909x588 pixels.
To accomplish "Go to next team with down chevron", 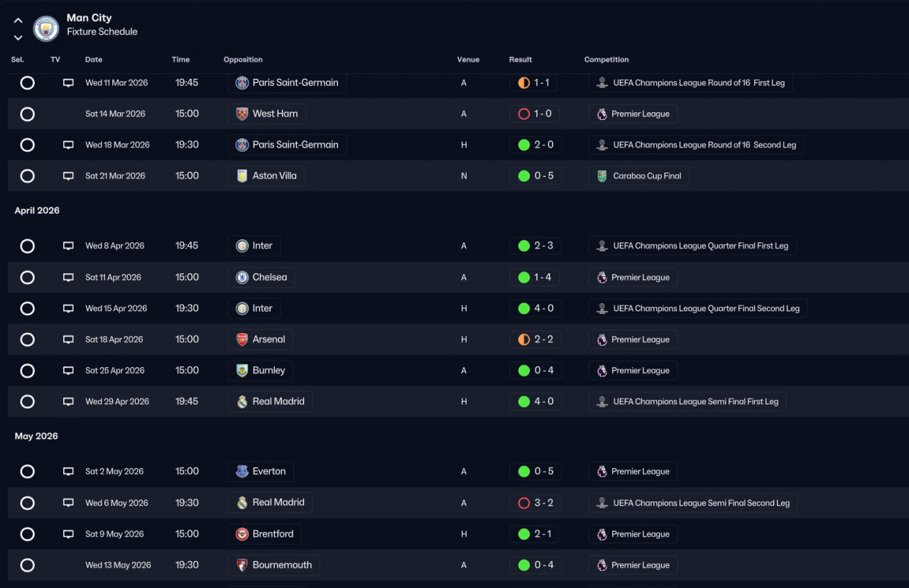I will point(18,38).
